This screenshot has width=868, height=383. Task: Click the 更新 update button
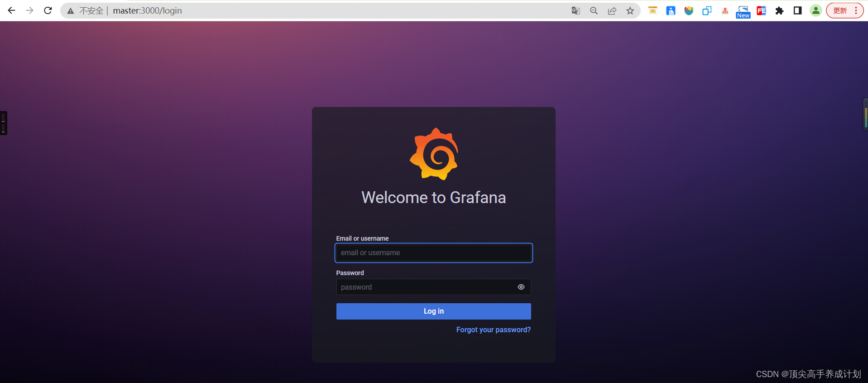click(x=840, y=10)
